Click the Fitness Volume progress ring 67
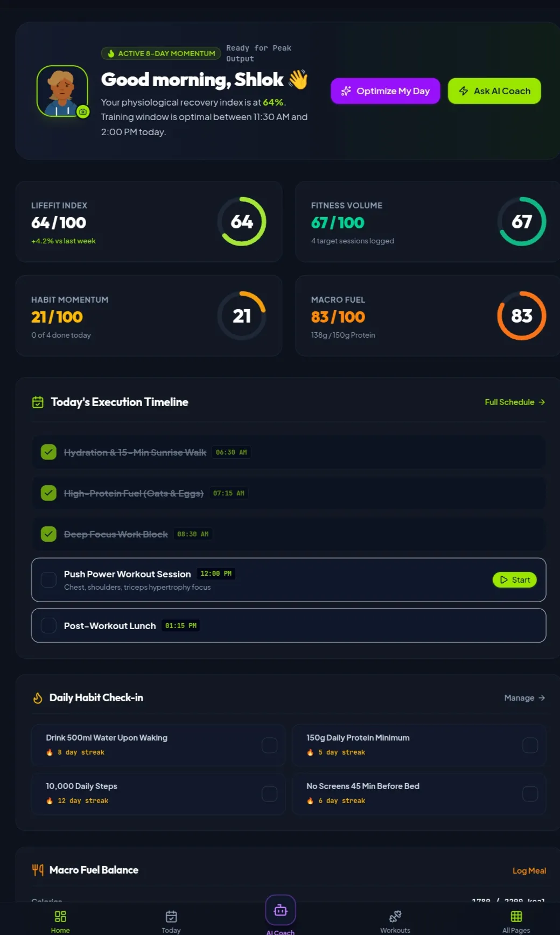 522,221
